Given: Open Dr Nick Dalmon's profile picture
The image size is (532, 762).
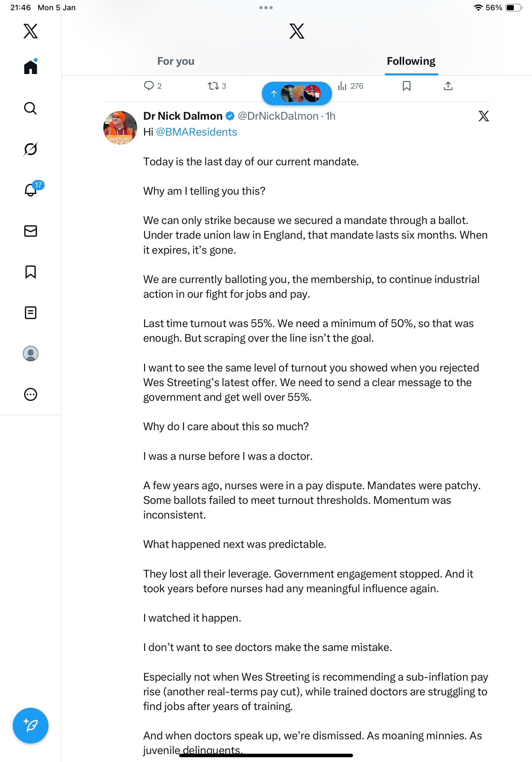Looking at the screenshot, I should click(x=120, y=127).
